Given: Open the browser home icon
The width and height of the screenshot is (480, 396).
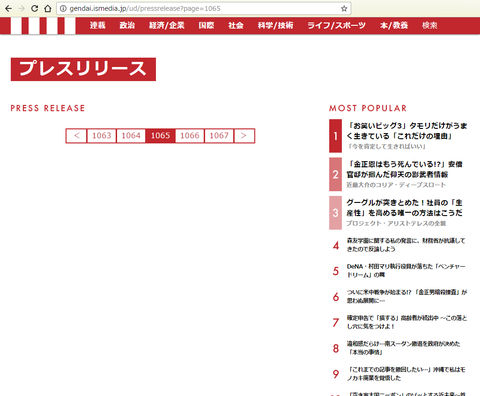Looking at the screenshot, I should click(48, 8).
